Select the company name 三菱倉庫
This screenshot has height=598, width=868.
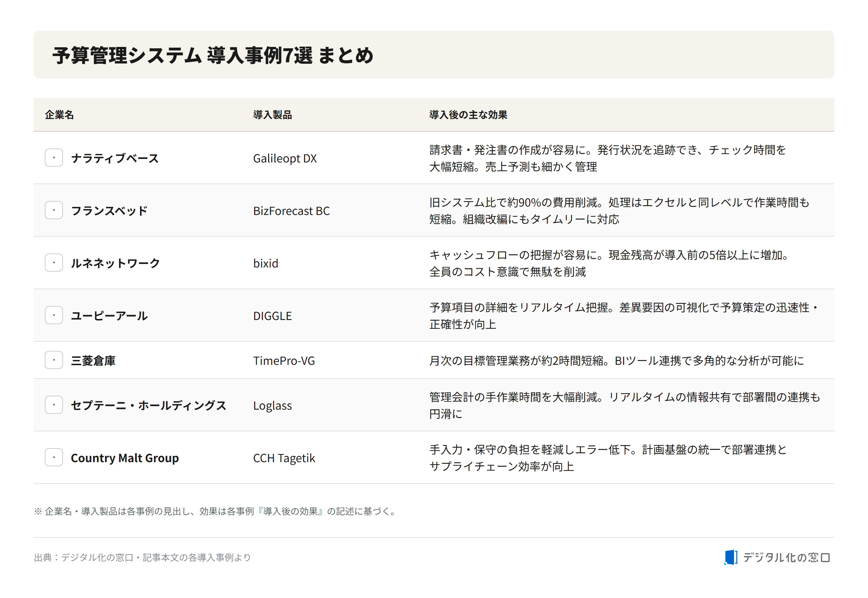click(x=93, y=361)
